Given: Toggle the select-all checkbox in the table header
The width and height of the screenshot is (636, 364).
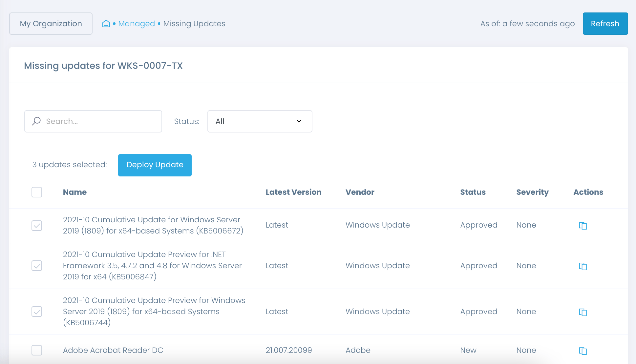Looking at the screenshot, I should point(37,192).
